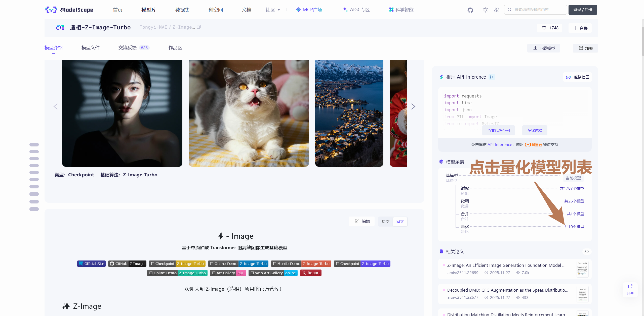Switch language with the translate icon
Screen dimensions: 644x316
pyautogui.click(x=497, y=10)
